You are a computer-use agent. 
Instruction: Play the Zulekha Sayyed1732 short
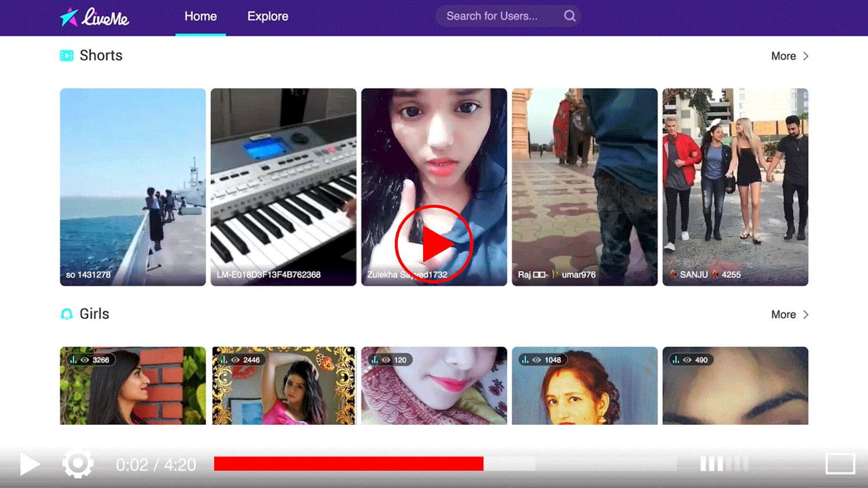(434, 187)
